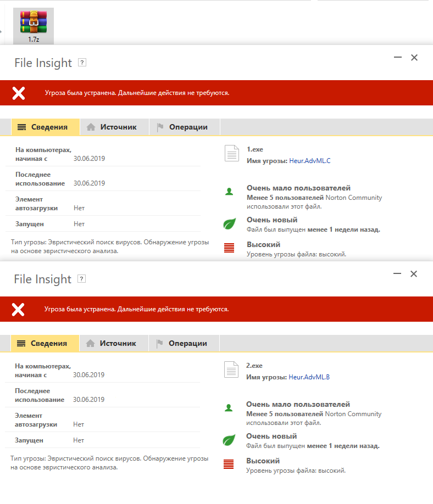The width and height of the screenshot is (433, 504).
Task: Click 'Очень мало пользователей' heading in 1.exe window
Action: (x=298, y=188)
